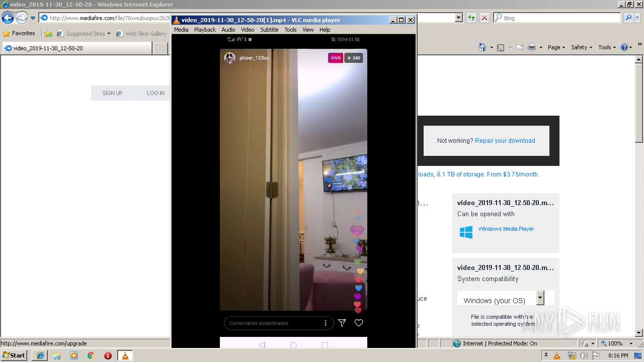Screen dimensions: 644x362
Task: Open the Page command menu
Action: 557,47
